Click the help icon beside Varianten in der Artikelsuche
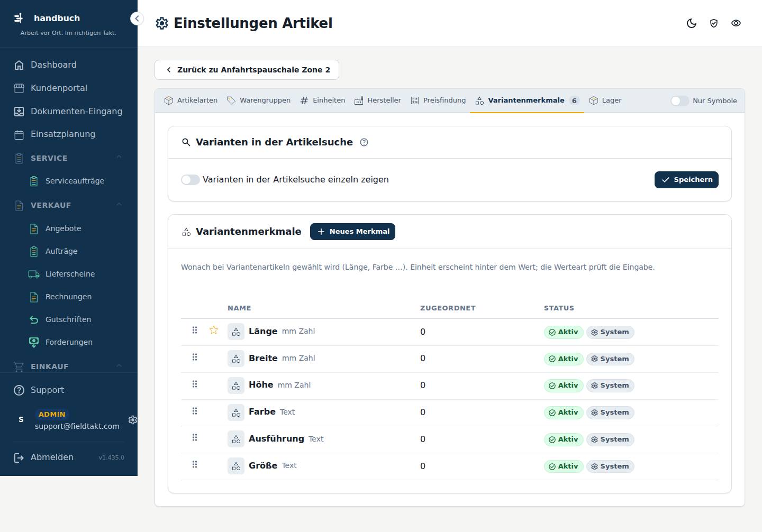Image resolution: width=762 pixels, height=532 pixels. point(364,142)
